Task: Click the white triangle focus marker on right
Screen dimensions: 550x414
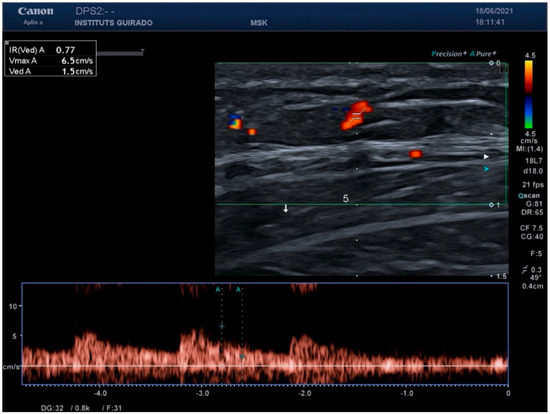Action: tap(486, 156)
